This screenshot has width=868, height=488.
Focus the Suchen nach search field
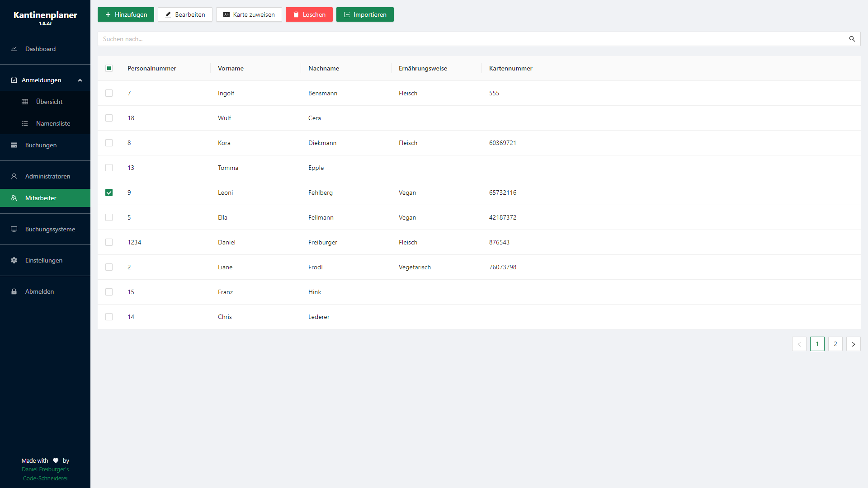tap(470, 39)
